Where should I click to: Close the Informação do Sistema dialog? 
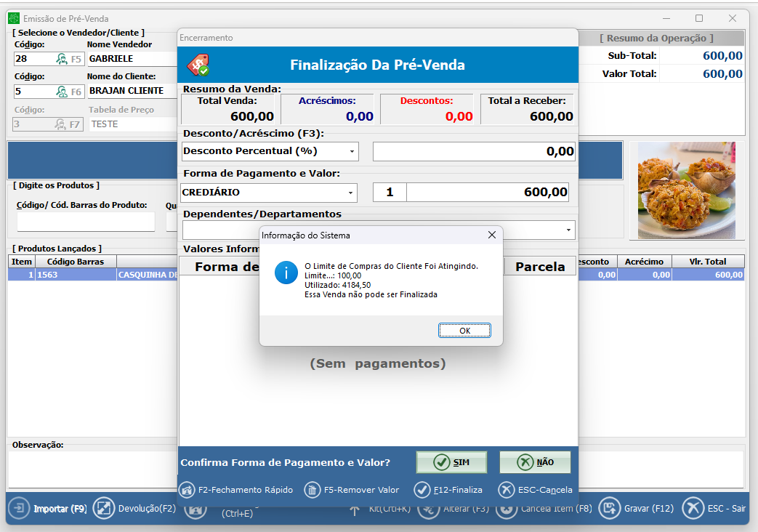[x=492, y=235]
